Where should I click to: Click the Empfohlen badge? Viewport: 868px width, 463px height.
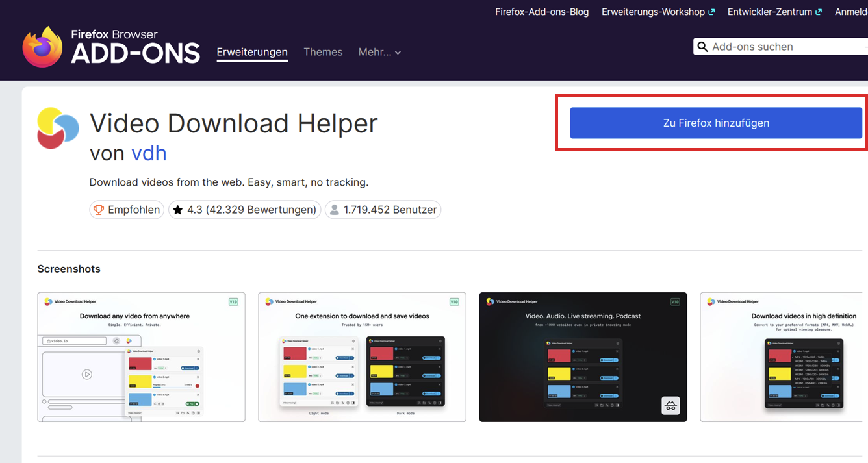tap(127, 210)
